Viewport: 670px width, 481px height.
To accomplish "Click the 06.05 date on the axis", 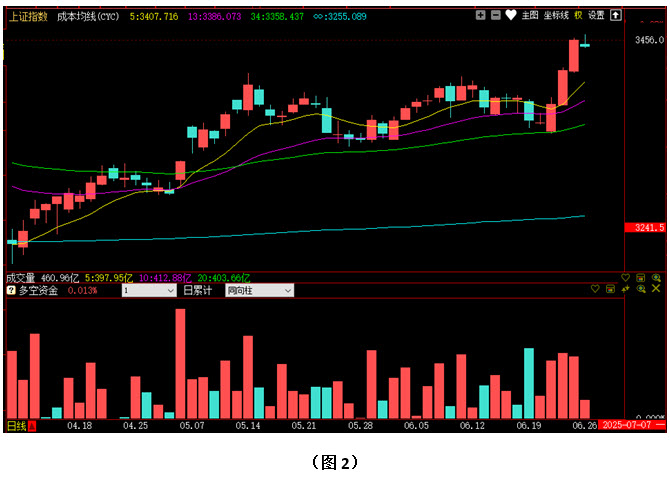I will (416, 425).
